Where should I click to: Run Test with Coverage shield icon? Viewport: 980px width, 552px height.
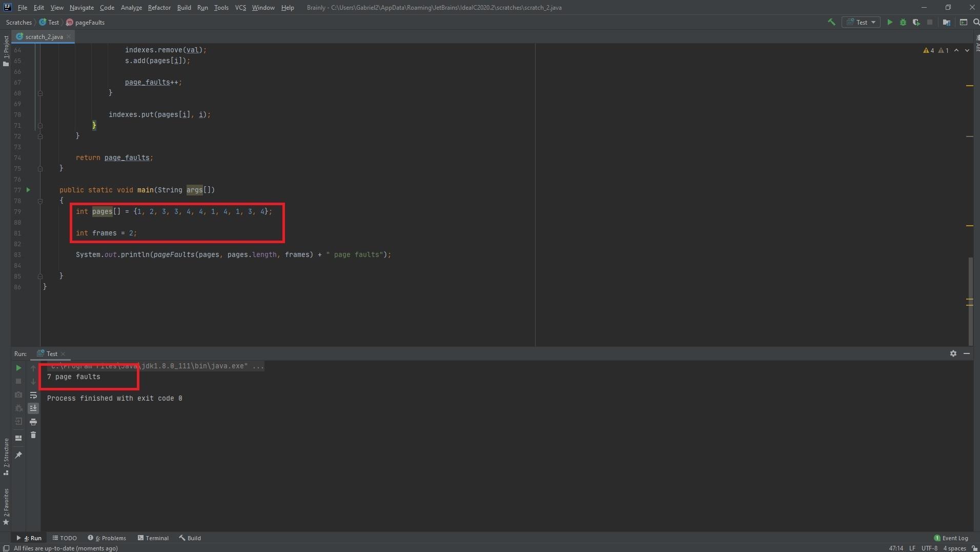pos(916,22)
